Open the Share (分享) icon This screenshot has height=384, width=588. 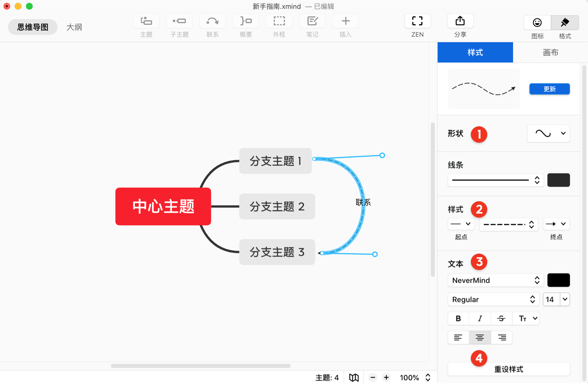(x=460, y=21)
